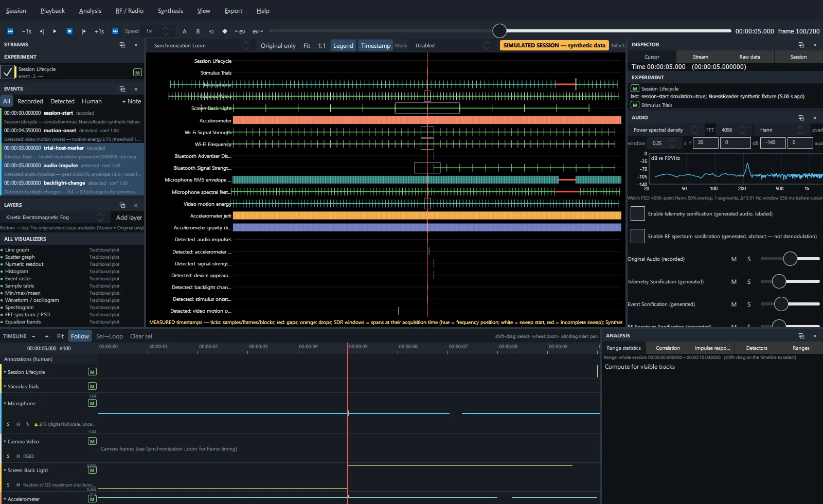Hide the Camera Video timeline track
This screenshot has height=504, width=823.
[x=18, y=456]
